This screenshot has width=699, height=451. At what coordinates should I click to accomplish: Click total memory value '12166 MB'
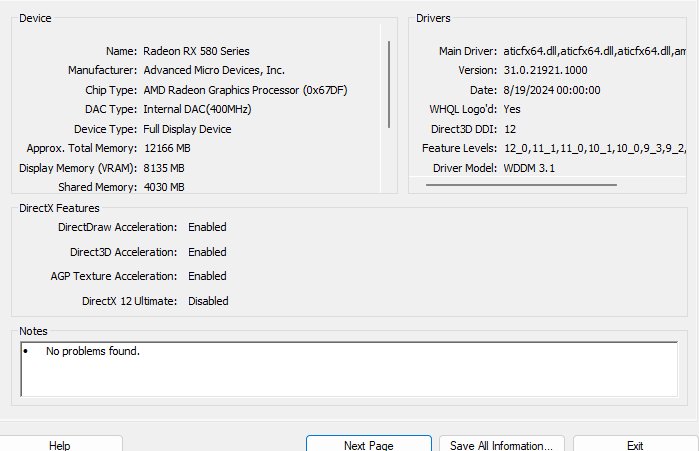click(x=167, y=148)
